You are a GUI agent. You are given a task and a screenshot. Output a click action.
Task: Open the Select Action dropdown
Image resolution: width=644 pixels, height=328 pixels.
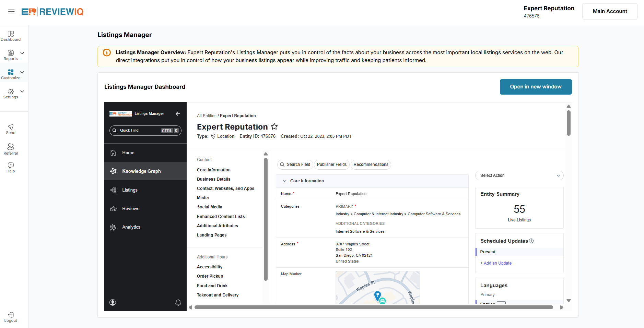(x=519, y=175)
